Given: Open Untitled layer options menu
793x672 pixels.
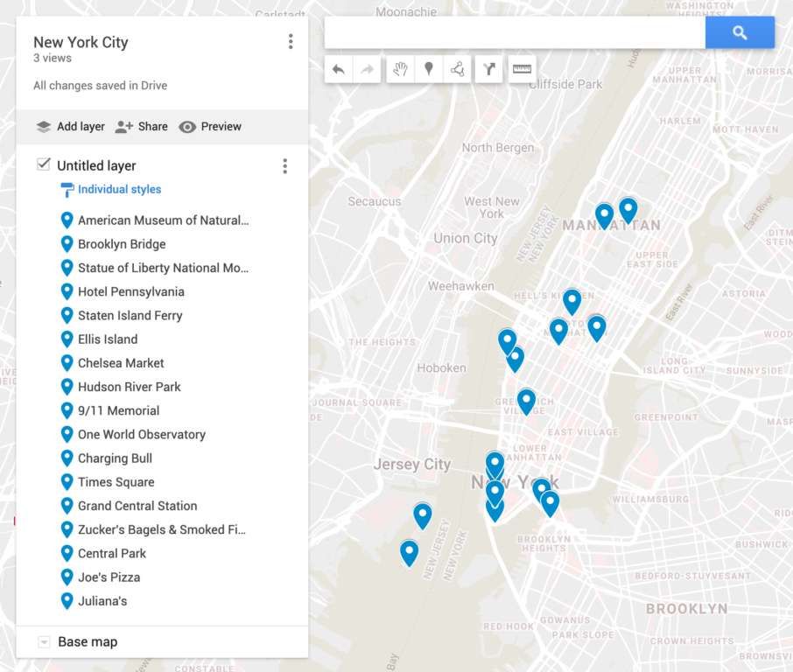Looking at the screenshot, I should tap(285, 166).
